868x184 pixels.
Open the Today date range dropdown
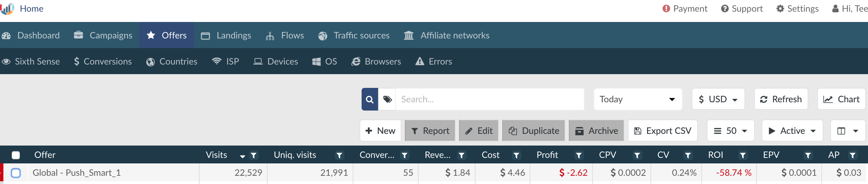pyautogui.click(x=637, y=99)
